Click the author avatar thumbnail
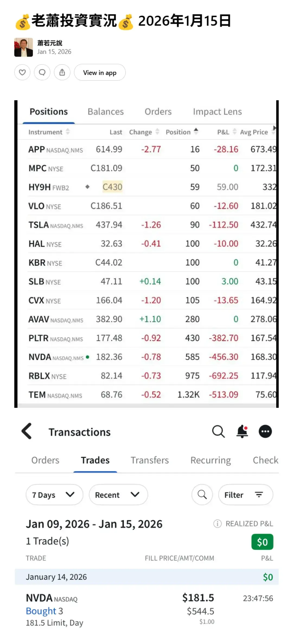The image size is (293, 644). [24, 47]
